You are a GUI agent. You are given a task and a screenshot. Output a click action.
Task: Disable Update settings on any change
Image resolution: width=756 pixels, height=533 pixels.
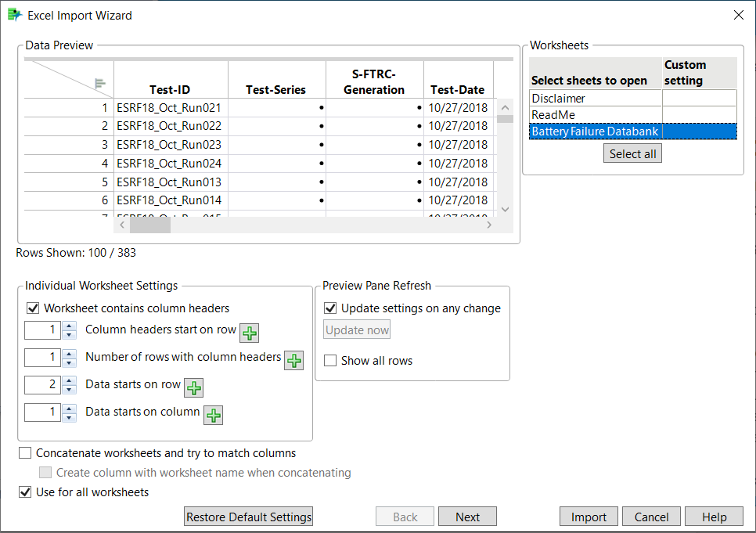pyautogui.click(x=331, y=308)
